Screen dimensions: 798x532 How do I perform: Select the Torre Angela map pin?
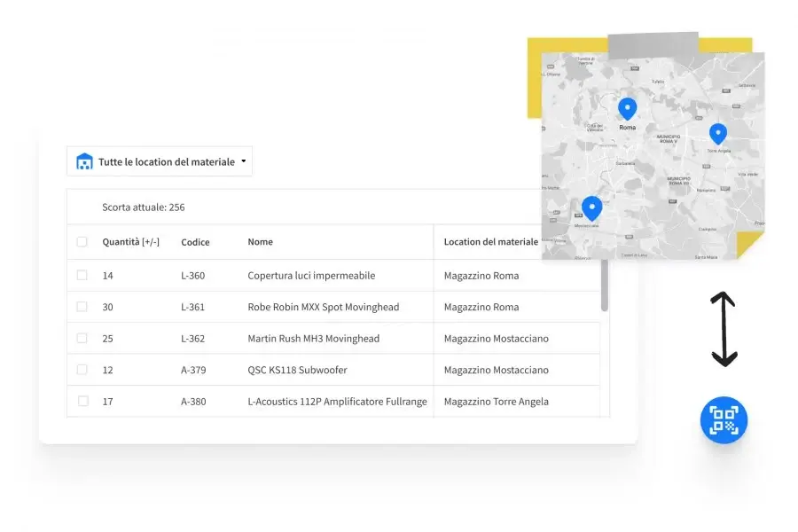[x=717, y=134]
